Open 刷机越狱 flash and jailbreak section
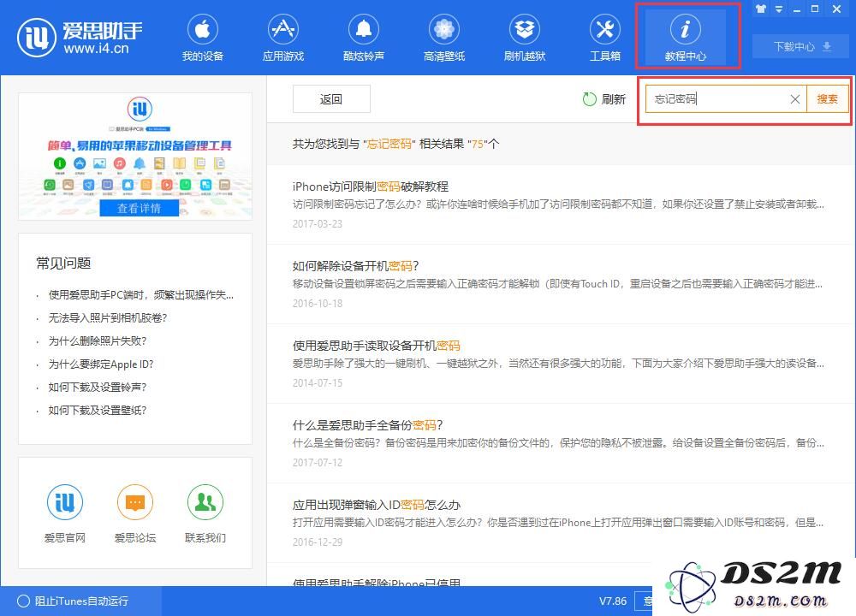Screen dimensions: 856x616 click(525, 38)
